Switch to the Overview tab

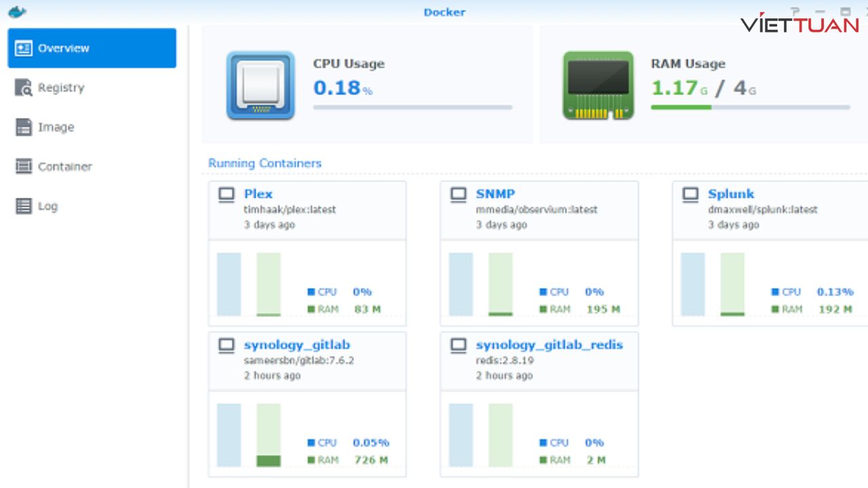point(64,47)
